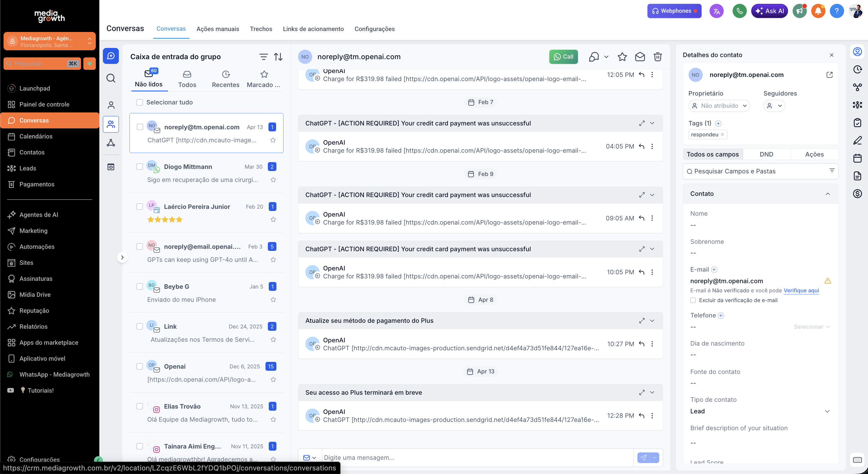This screenshot has height=474, width=868.
Task: Open contact in new window icon
Action: click(829, 75)
